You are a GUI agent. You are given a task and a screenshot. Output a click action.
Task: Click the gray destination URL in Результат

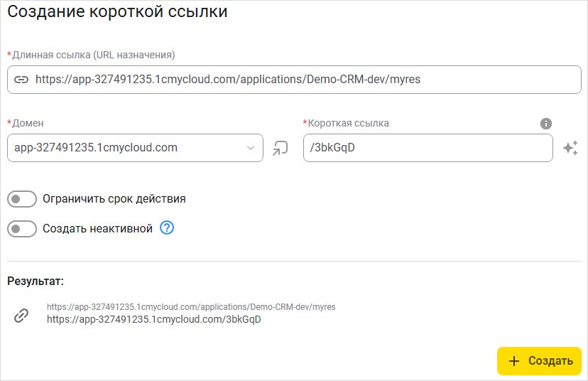coord(191,307)
